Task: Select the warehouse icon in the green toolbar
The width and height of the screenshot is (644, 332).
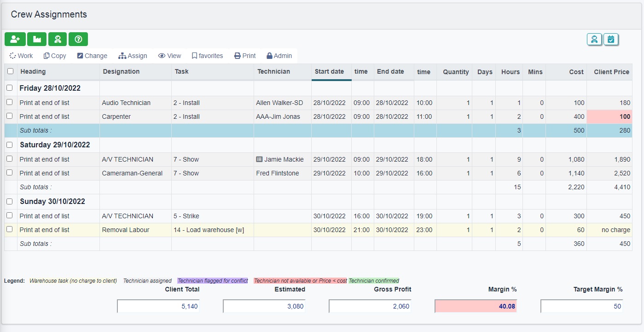Action: point(36,39)
